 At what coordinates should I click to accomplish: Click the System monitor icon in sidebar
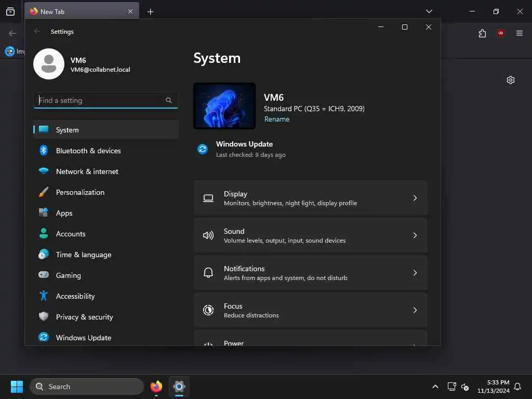[x=44, y=129]
